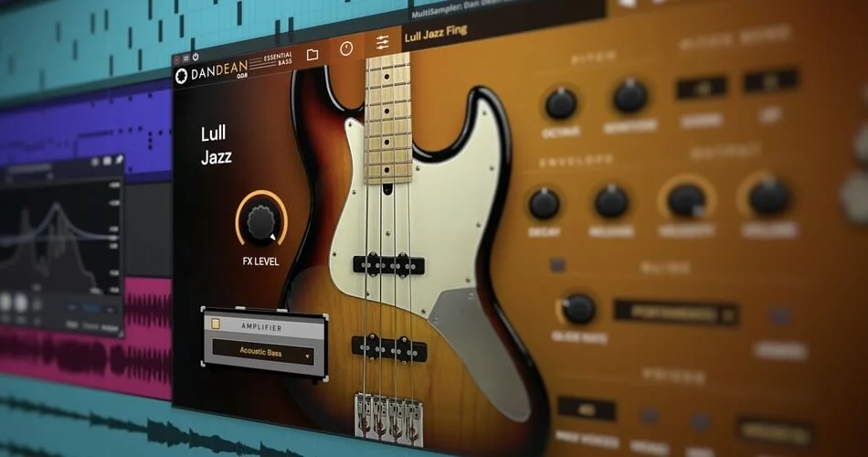Click the Release envelope knob
Viewport: 868px width, 457px height.
(611, 202)
